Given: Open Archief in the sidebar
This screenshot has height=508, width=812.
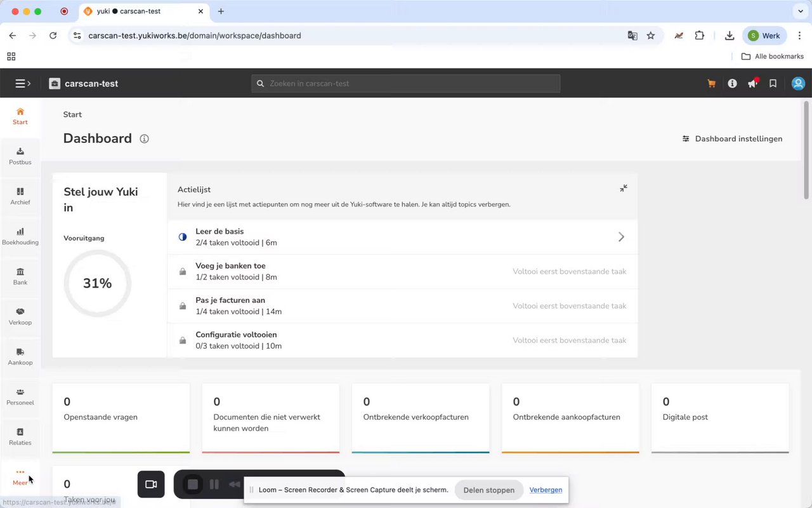Looking at the screenshot, I should [x=20, y=196].
